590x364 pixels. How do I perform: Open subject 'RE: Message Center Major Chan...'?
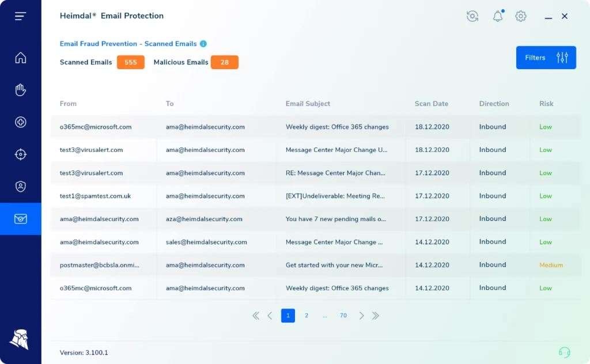336,173
